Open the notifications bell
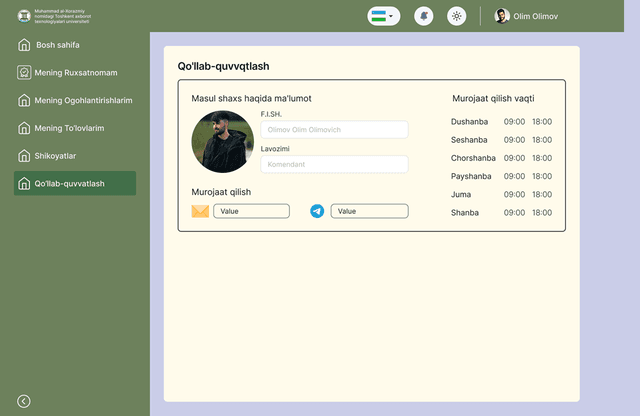640x416 pixels. coord(423,16)
